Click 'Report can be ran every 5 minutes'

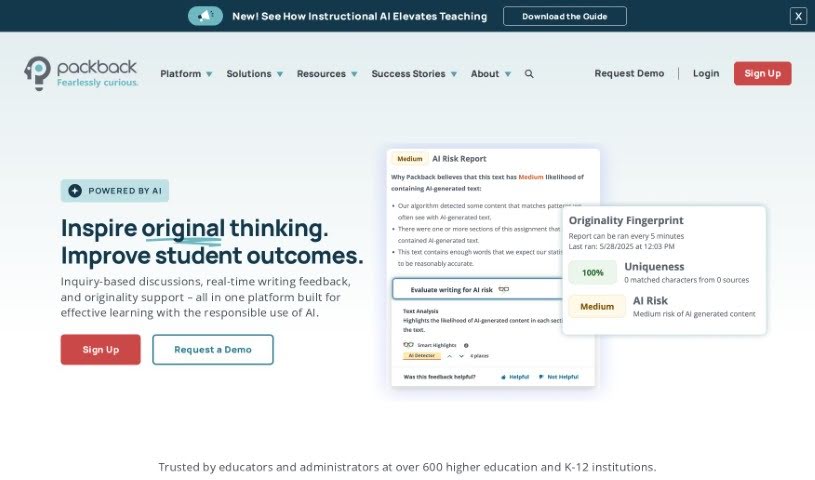pyautogui.click(x=626, y=236)
